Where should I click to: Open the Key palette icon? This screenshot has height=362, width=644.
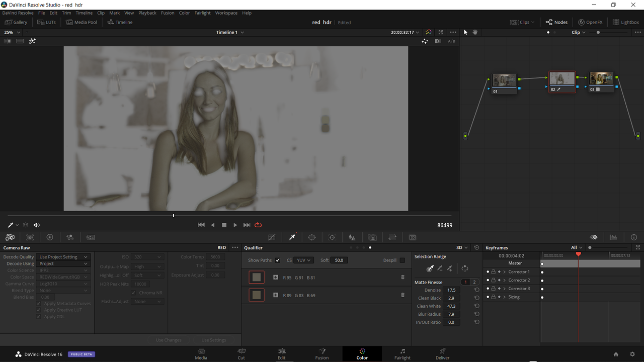(x=372, y=237)
